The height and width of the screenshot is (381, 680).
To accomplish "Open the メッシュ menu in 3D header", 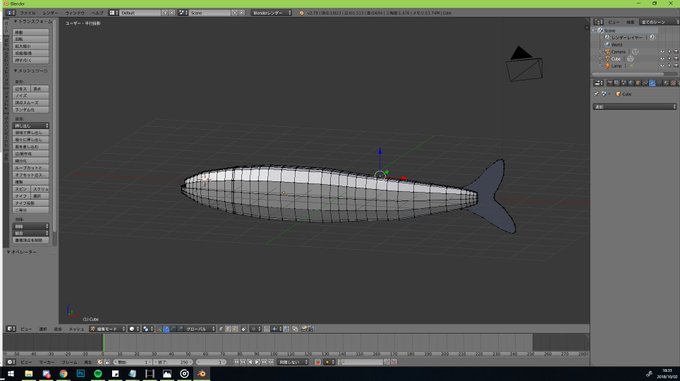I will pyautogui.click(x=76, y=329).
